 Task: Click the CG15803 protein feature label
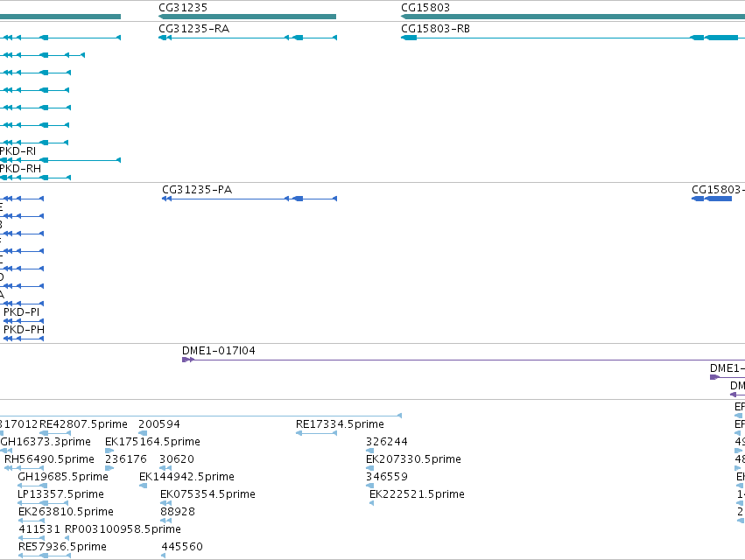click(x=718, y=190)
